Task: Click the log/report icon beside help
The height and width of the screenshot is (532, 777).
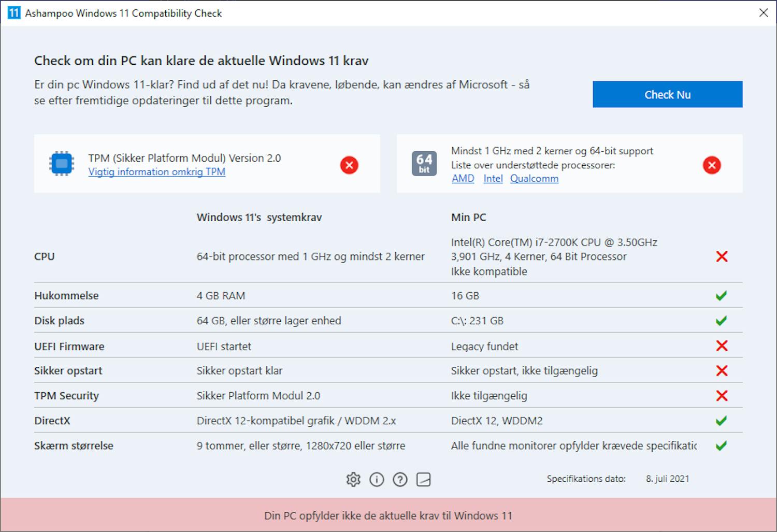Action: click(423, 479)
